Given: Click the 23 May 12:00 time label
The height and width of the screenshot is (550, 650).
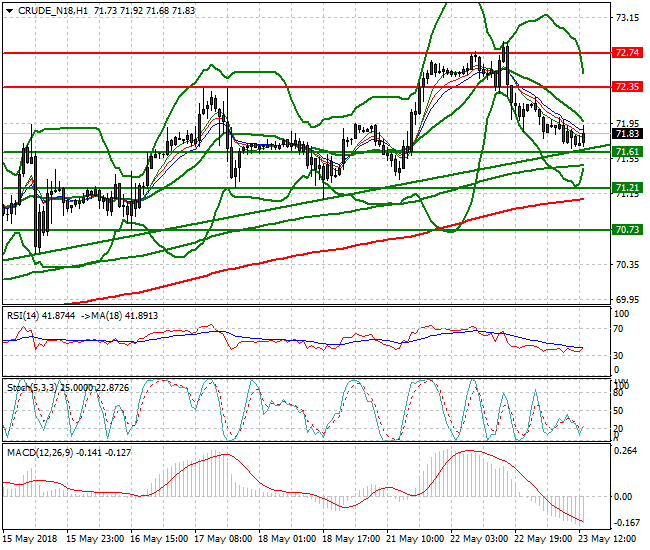Looking at the screenshot, I should pyautogui.click(x=607, y=539).
